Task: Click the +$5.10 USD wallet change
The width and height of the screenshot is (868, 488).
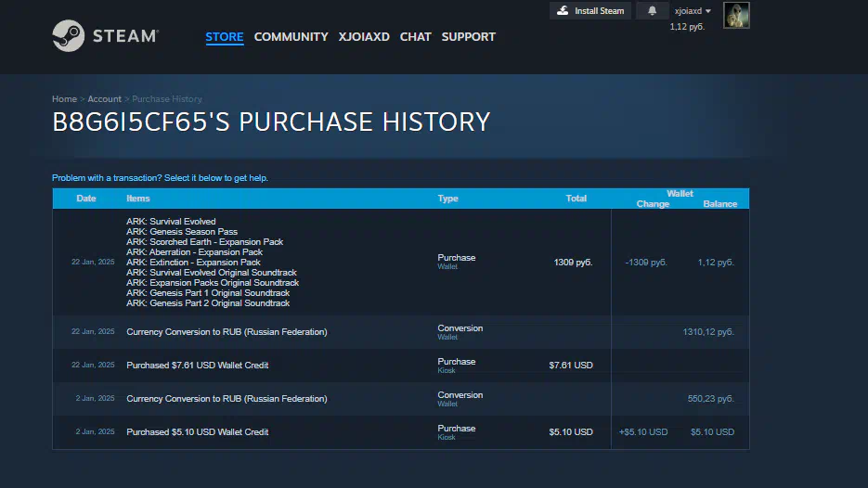Action: (x=643, y=432)
